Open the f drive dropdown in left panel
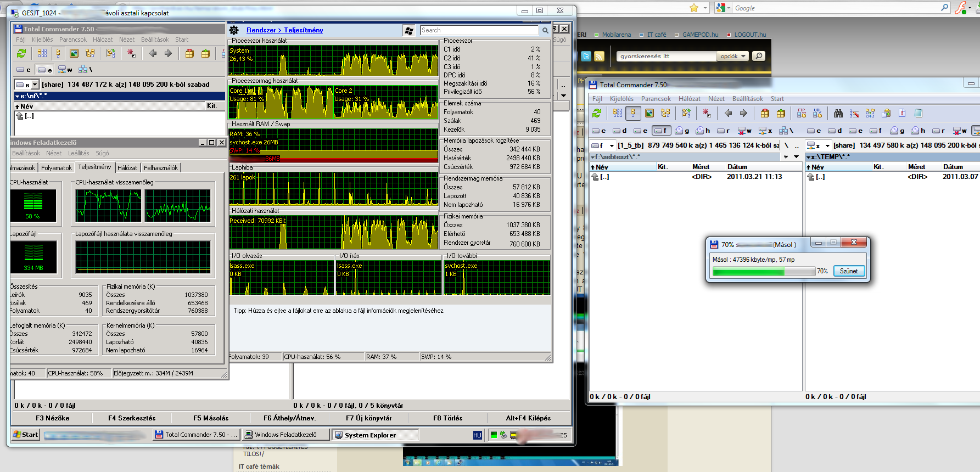This screenshot has height=472, width=980. [x=612, y=145]
